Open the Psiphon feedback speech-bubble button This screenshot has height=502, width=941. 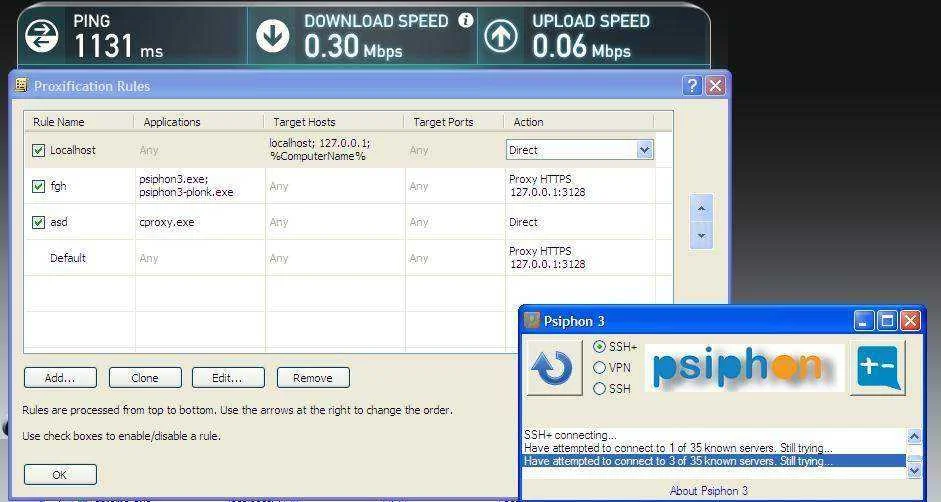pyautogui.click(x=877, y=367)
